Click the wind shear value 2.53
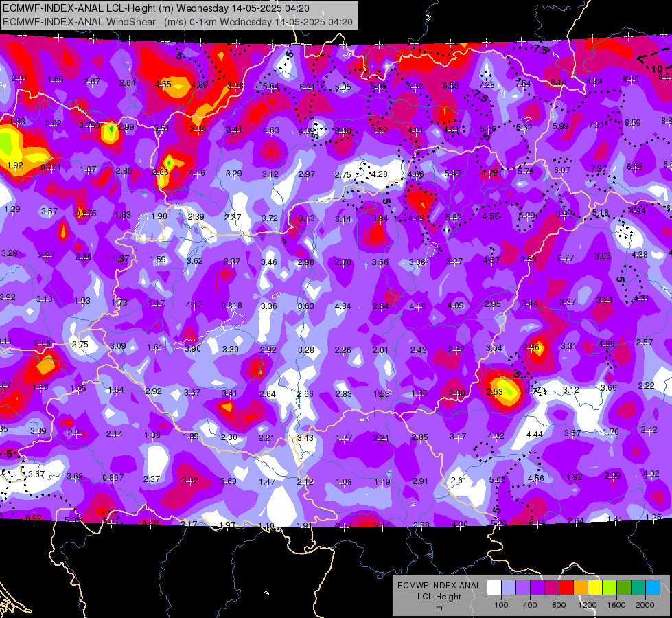Image resolution: width=672 pixels, height=618 pixels. coord(495,391)
